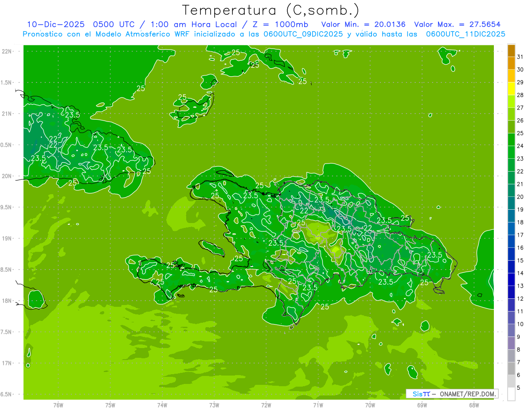The image size is (532, 411).
Task: Click the "73W" longitude axis label
Action: tap(214, 406)
